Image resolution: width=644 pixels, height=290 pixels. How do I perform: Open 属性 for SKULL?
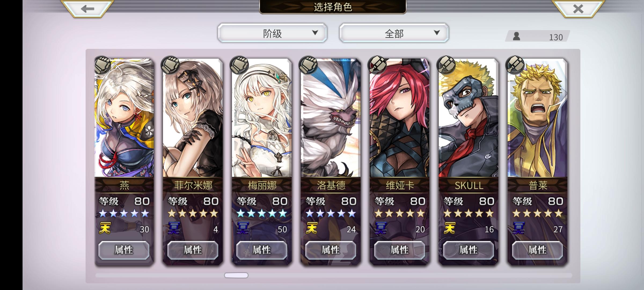click(x=469, y=250)
